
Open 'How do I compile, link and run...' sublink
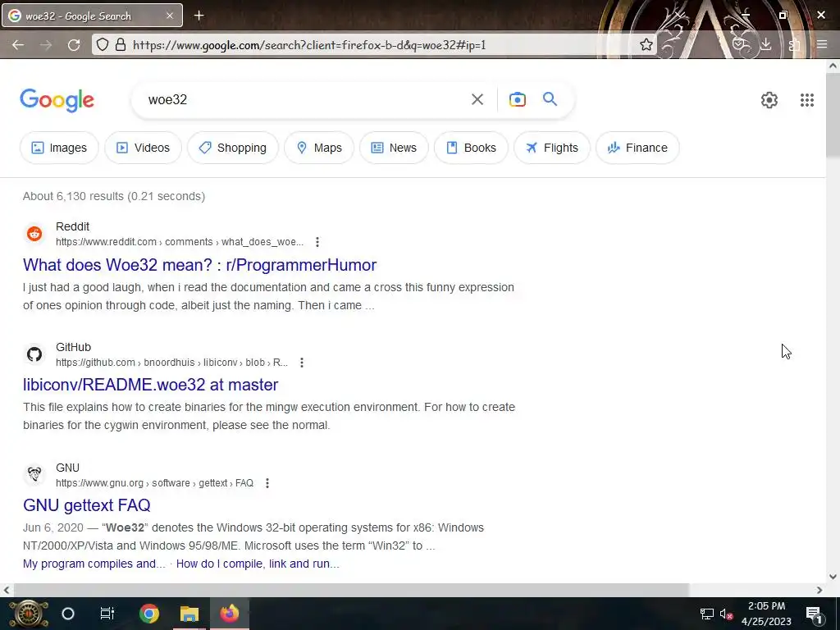point(258,564)
